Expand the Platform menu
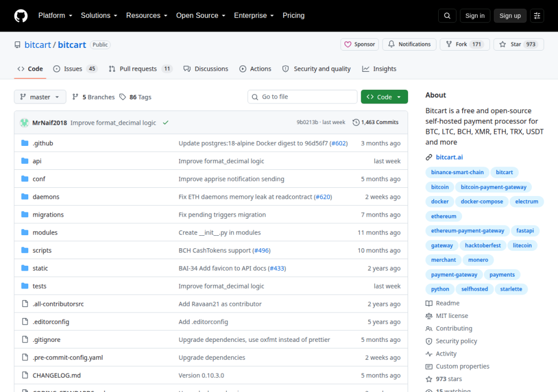The width and height of the screenshot is (558, 392). pos(55,16)
